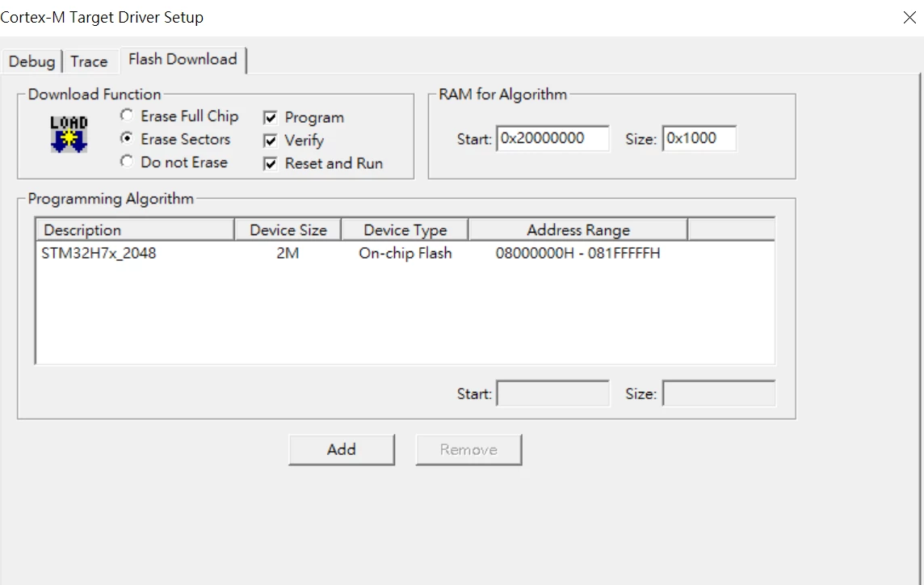Select the Flash Download tab
Screen dimensions: 924x585
(x=183, y=60)
